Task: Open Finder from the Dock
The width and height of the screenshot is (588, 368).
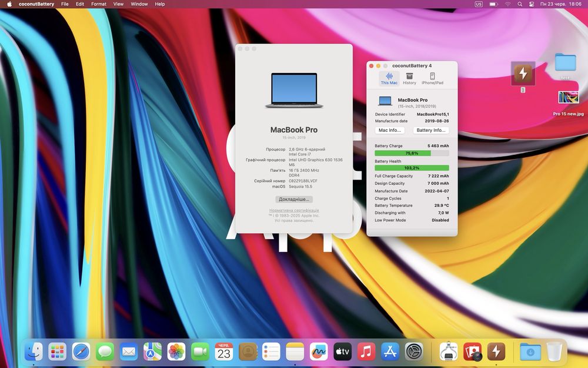Action: point(34,352)
